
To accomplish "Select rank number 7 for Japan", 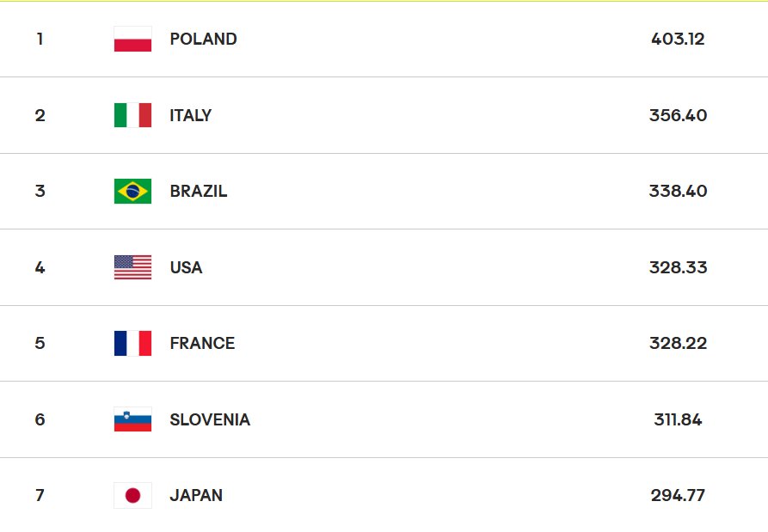I will click(40, 495).
